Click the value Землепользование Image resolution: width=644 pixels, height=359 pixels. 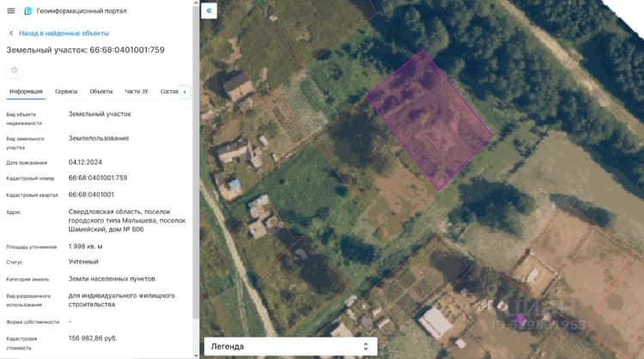(x=99, y=138)
